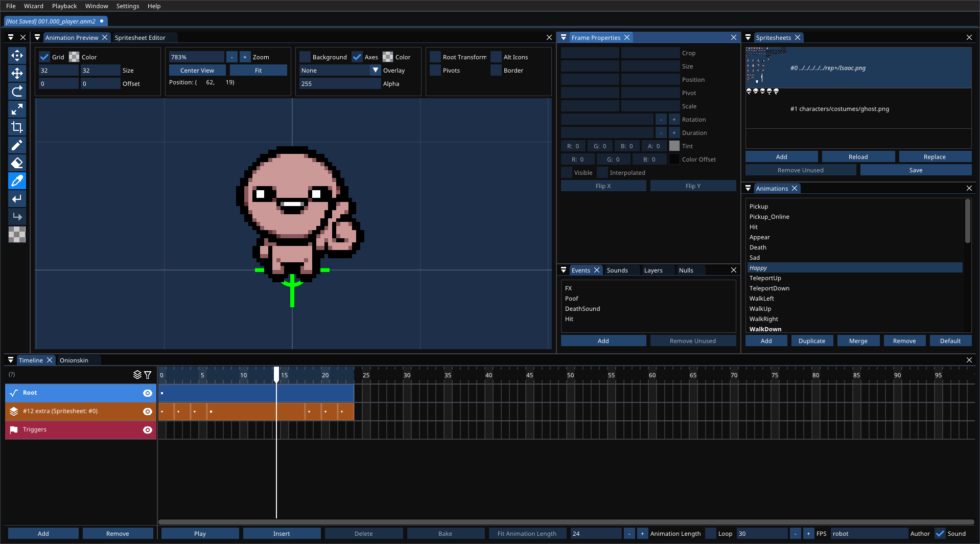Select the Crop tool
This screenshot has width=980, height=544.
pyautogui.click(x=17, y=127)
